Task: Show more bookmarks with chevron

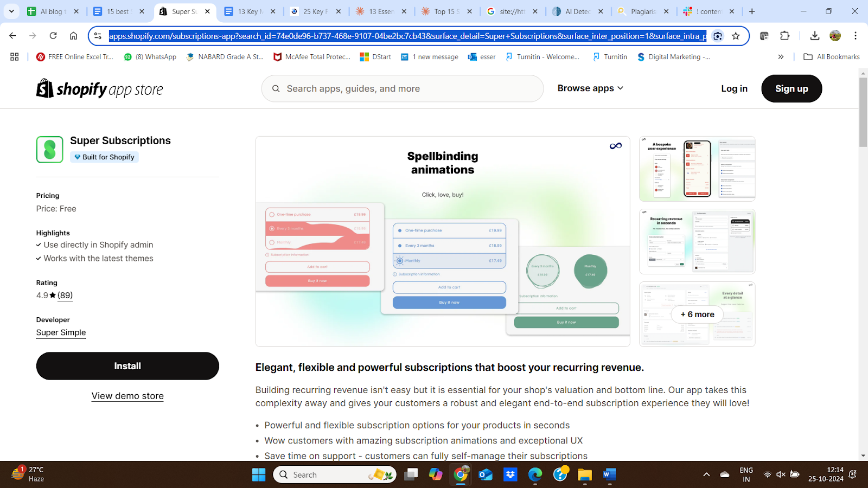Action: point(781,56)
